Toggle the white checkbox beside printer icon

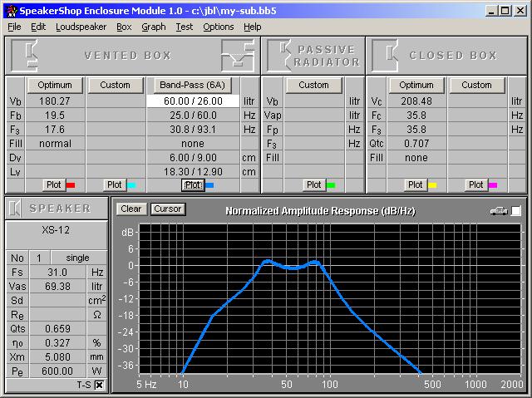pos(516,211)
